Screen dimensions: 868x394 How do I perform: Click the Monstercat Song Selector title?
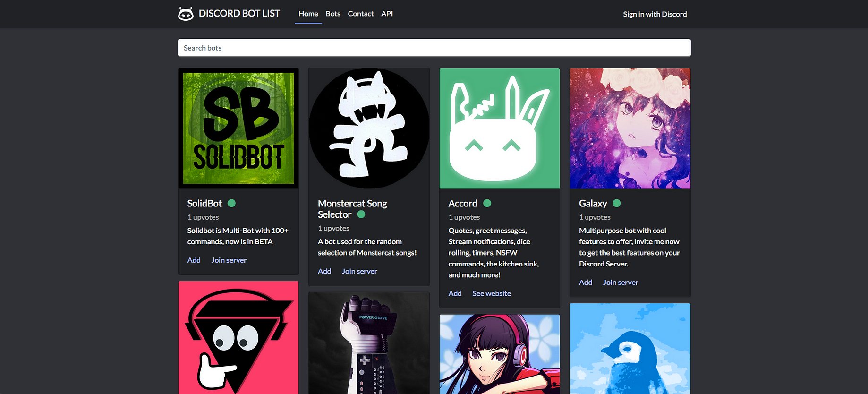pyautogui.click(x=352, y=209)
